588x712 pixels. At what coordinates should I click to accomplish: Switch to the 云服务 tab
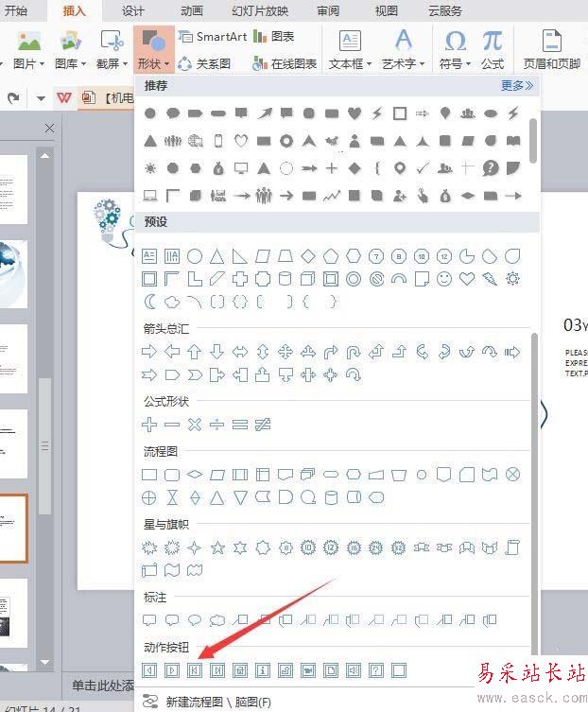click(445, 11)
